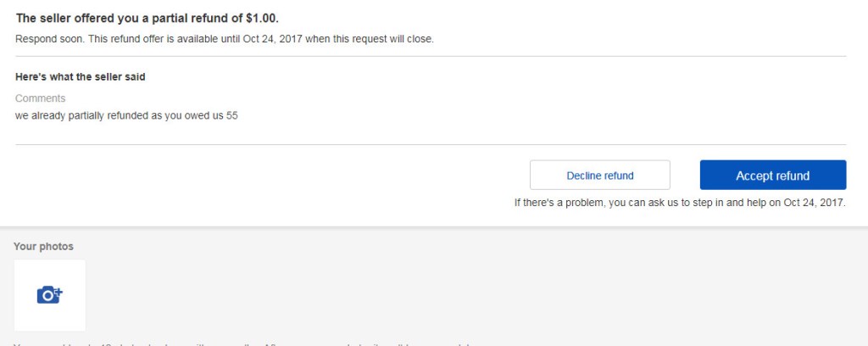Accept the seller's partial refund
This screenshot has width=868, height=346.
click(x=773, y=176)
